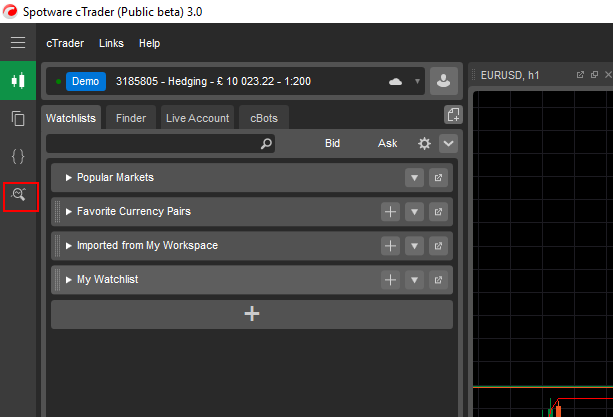Add symbol to My Watchlist
Screen dimensions: 613x417
point(390,280)
